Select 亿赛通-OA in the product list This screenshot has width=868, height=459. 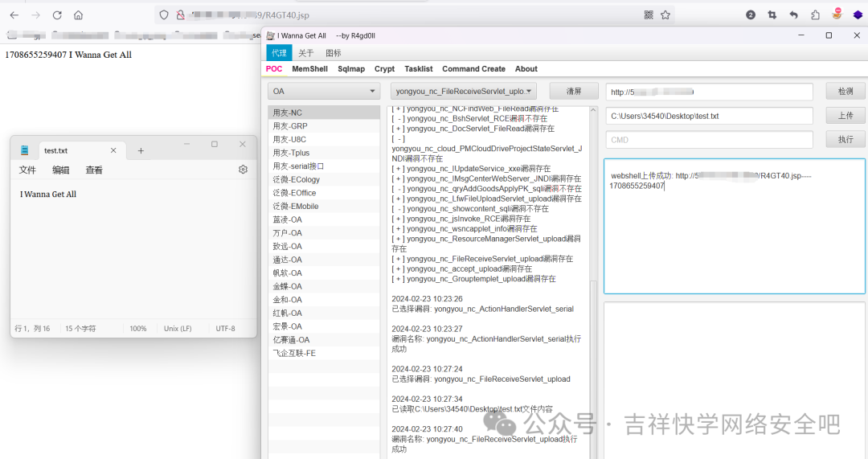click(324, 340)
